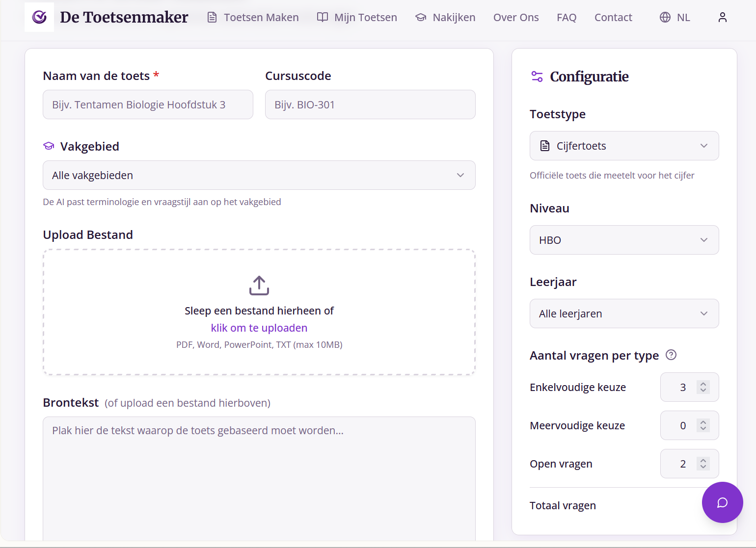Image resolution: width=756 pixels, height=548 pixels.
Task: Click the 'klik om te uploaden' link
Action: (x=259, y=328)
